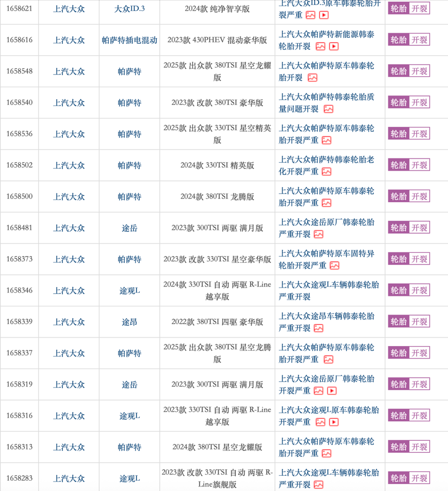Open image icon for complaint 1658339

pyautogui.click(x=319, y=329)
